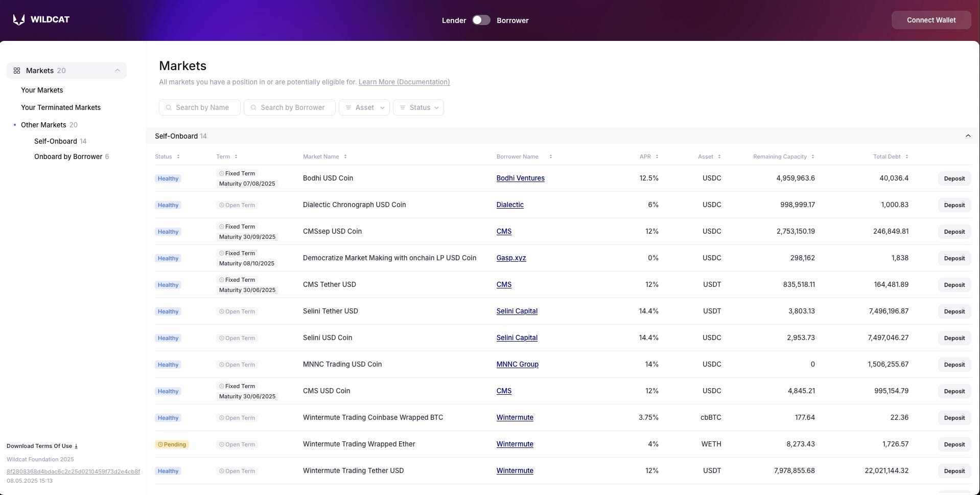Collapse the Self-Onboard table section

[968, 136]
